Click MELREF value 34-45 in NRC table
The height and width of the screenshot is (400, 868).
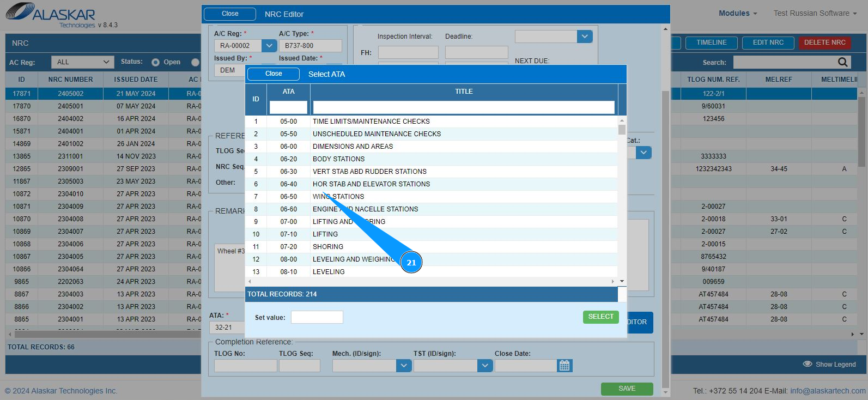click(x=779, y=169)
